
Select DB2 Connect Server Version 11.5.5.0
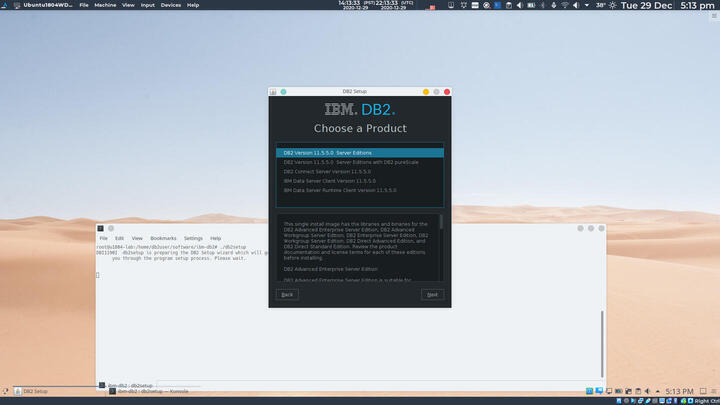(360, 171)
